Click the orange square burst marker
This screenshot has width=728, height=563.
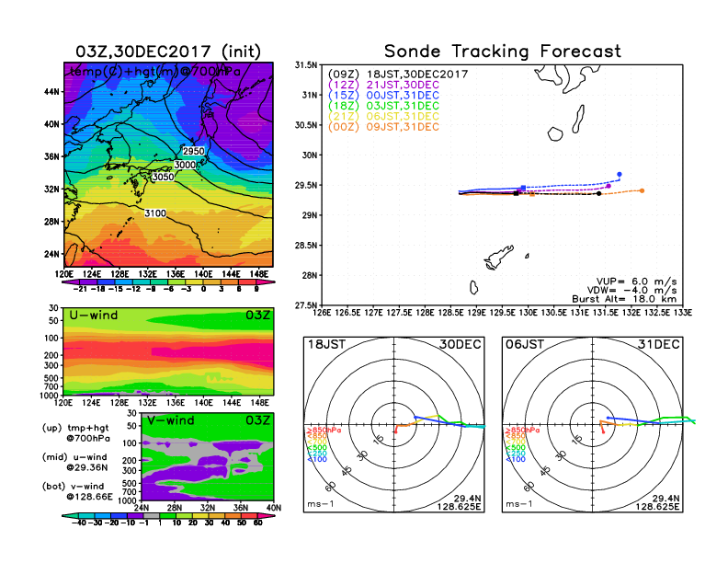pyautogui.click(x=532, y=194)
